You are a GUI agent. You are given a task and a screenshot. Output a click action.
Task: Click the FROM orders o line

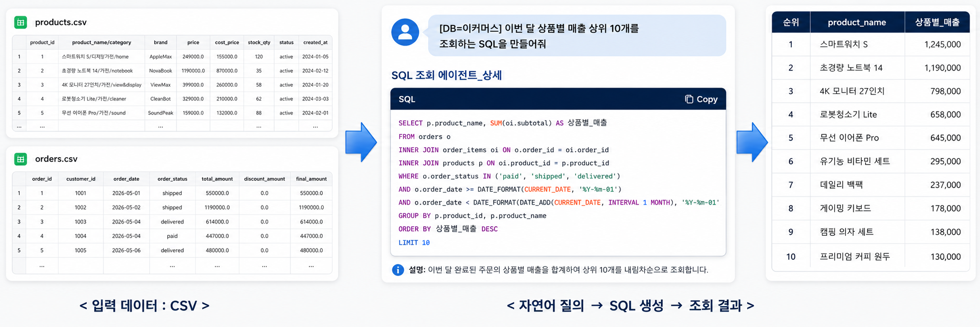425,137
